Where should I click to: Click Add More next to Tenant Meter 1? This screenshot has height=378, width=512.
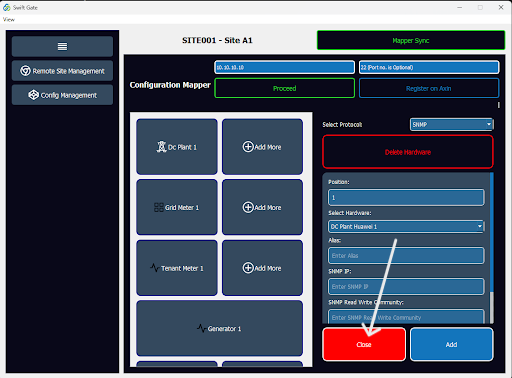pos(262,268)
